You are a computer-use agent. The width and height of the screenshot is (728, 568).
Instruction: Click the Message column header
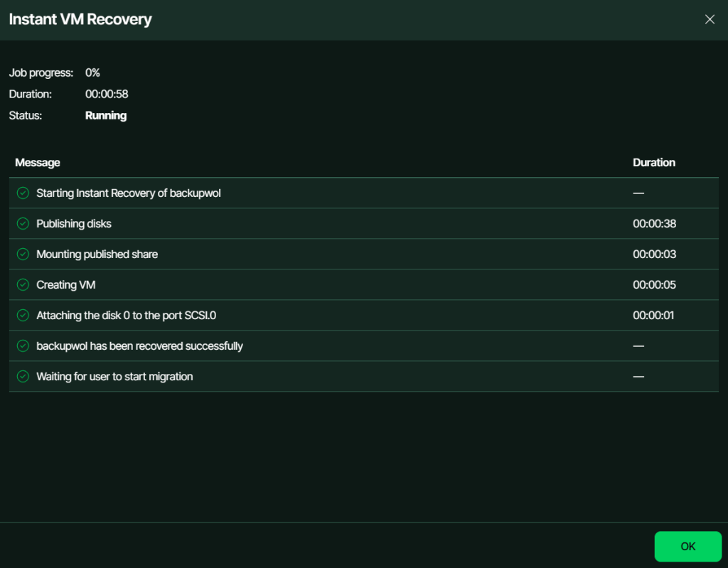click(x=38, y=163)
